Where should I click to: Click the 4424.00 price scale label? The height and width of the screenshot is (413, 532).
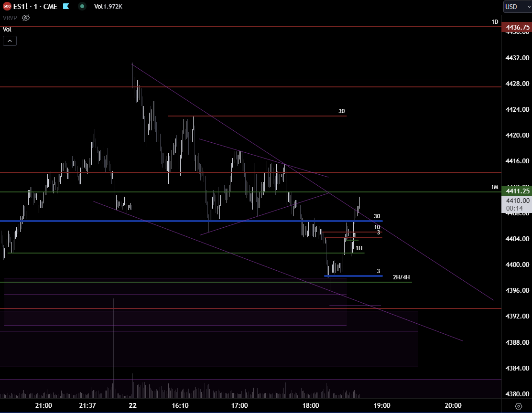pos(517,109)
